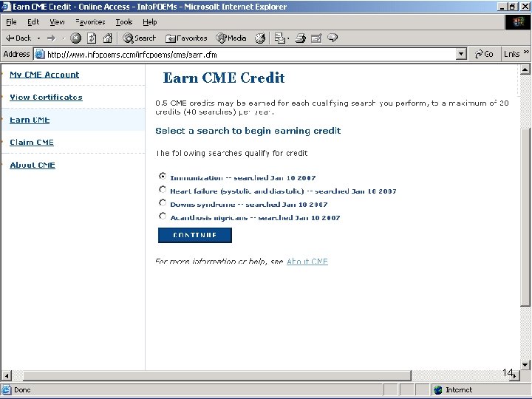
Task: Click the IE title bar icon
Action: click(x=6, y=7)
